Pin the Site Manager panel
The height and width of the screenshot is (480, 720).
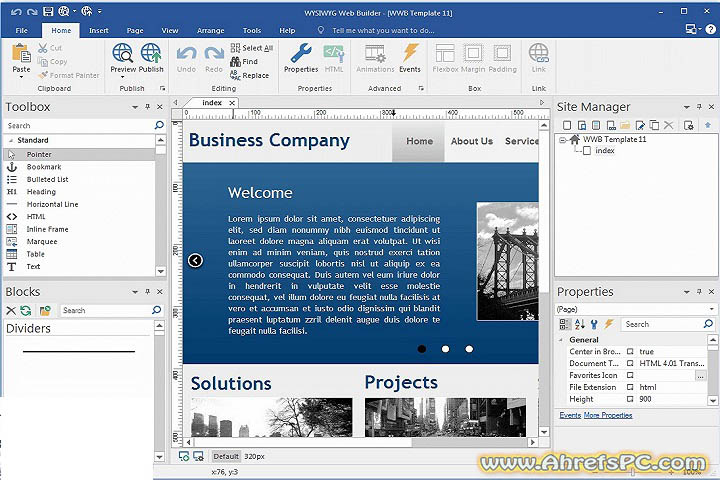click(x=699, y=107)
